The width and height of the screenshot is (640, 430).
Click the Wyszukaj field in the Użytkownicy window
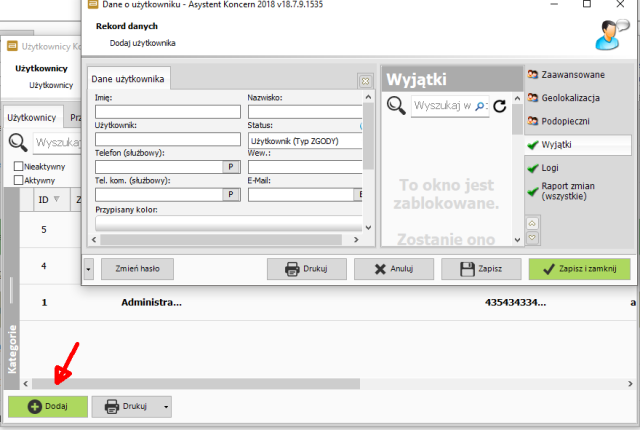[57, 143]
